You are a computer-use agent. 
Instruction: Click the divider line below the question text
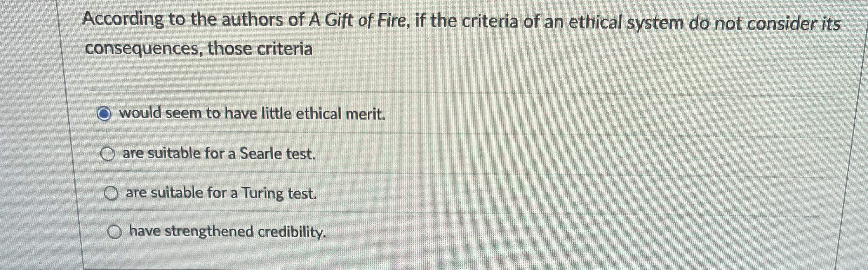coord(421,91)
